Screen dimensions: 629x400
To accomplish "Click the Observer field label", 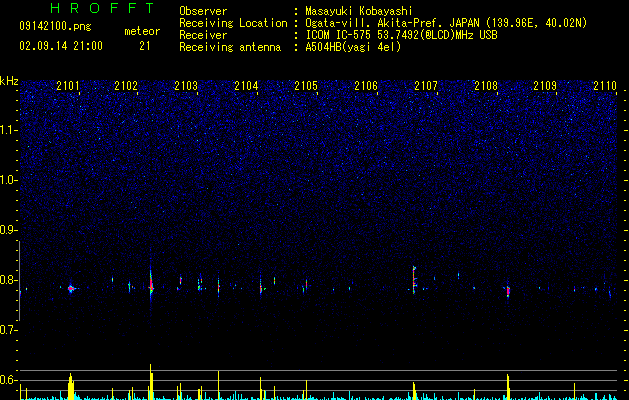I will pos(203,11).
